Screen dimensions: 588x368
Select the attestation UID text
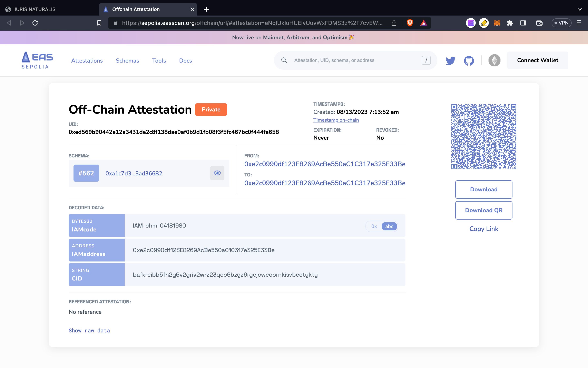click(x=174, y=132)
